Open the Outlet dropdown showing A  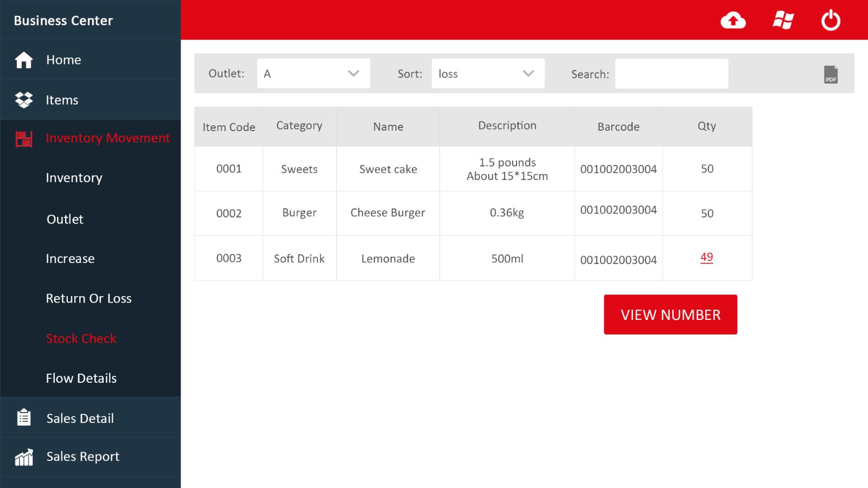(314, 74)
